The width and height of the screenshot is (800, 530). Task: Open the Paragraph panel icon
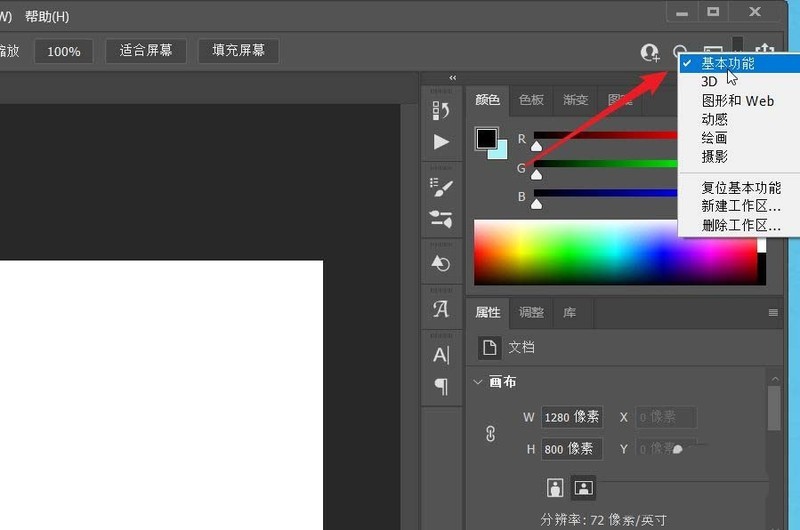coord(441,386)
